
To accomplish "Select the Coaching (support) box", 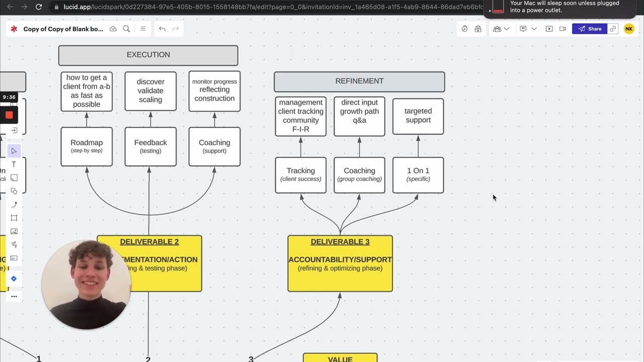I will pyautogui.click(x=214, y=146).
